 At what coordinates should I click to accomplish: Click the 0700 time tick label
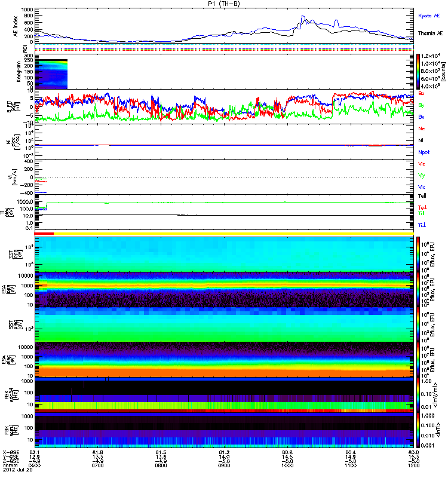click(97, 465)
